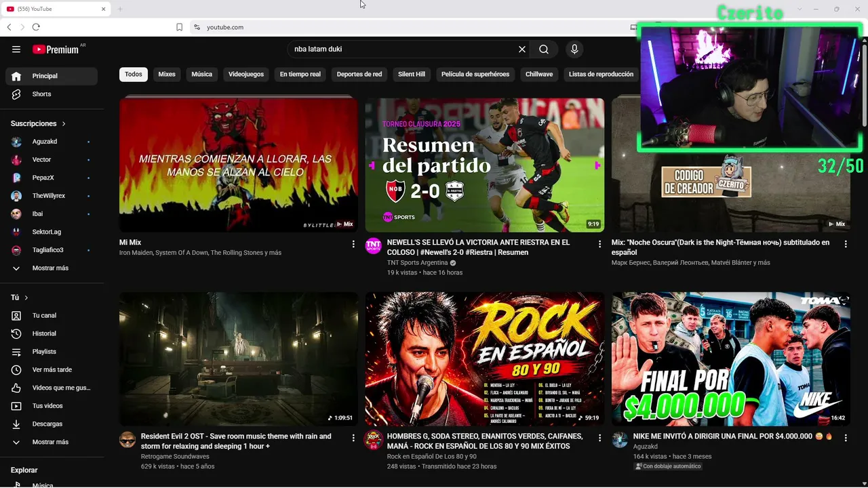Open the Ibai subscription channel
The image size is (868, 488).
(x=52, y=214)
